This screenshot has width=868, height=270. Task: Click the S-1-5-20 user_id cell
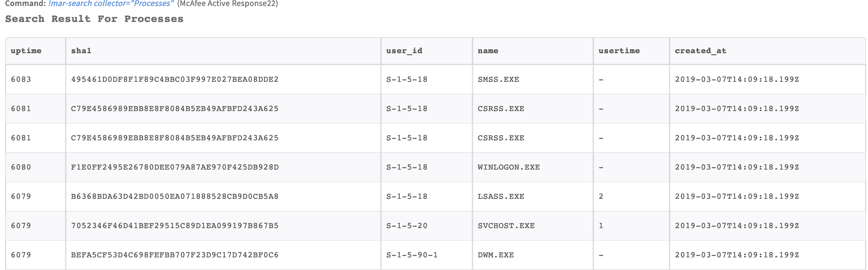coord(406,226)
